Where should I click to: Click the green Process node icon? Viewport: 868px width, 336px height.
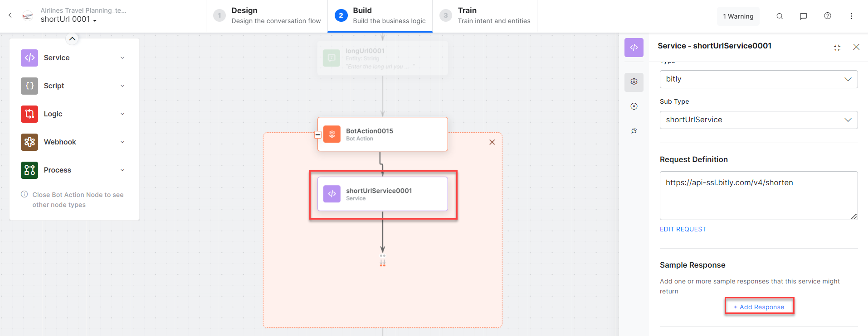pos(29,170)
